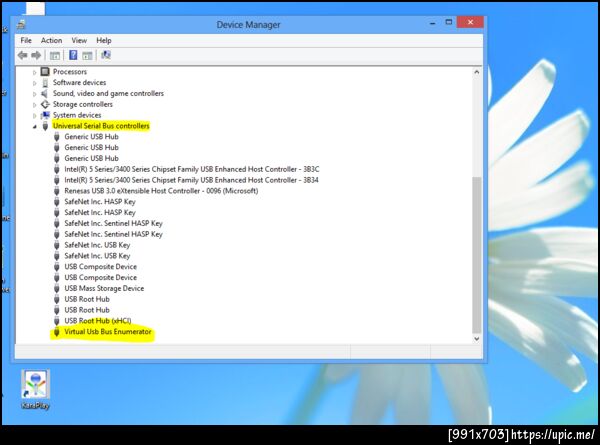Click the Virtual Usb Bus Enumerator device icon
The image size is (600, 445).
tap(57, 332)
